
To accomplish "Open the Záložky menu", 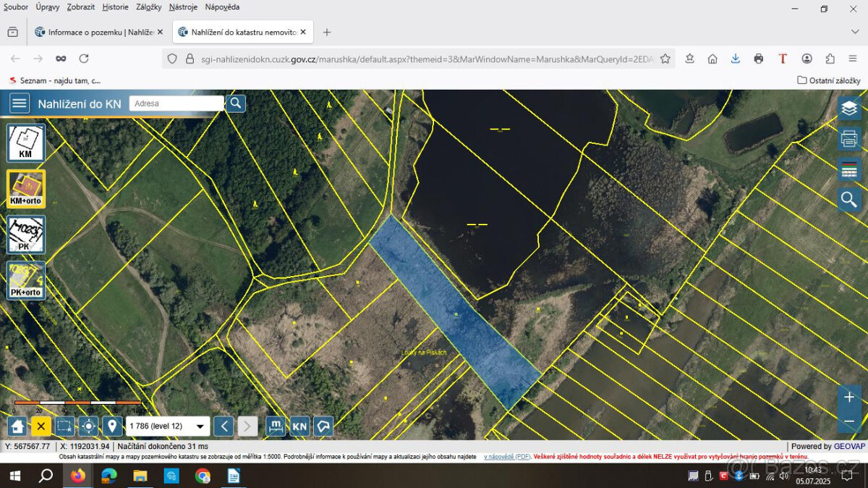I will point(149,7).
